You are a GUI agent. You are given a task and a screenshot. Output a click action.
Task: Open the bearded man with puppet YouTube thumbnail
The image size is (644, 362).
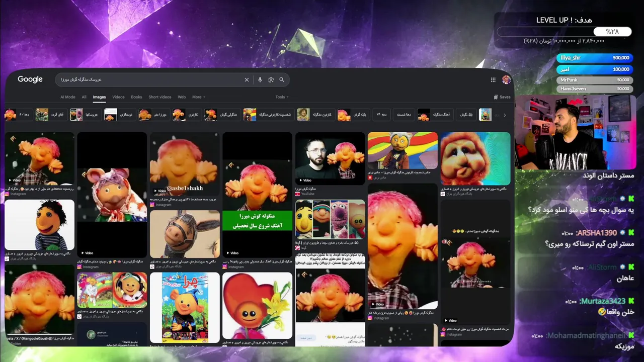330,158
